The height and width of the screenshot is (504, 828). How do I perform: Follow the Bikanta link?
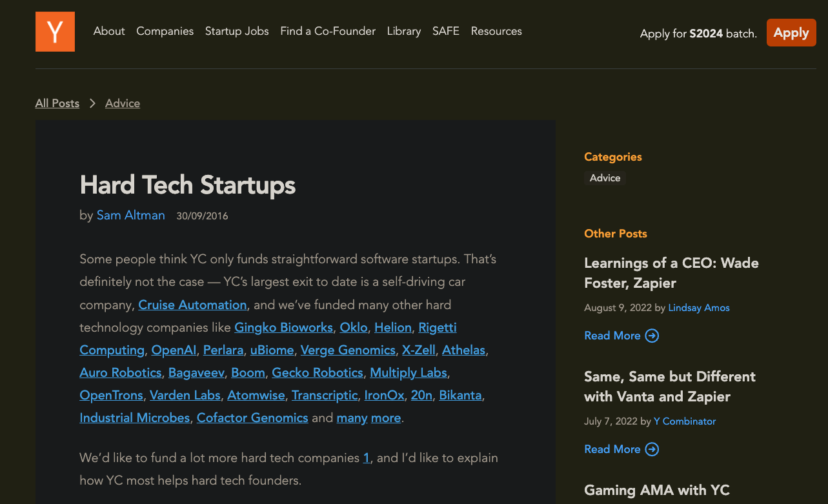tap(460, 395)
